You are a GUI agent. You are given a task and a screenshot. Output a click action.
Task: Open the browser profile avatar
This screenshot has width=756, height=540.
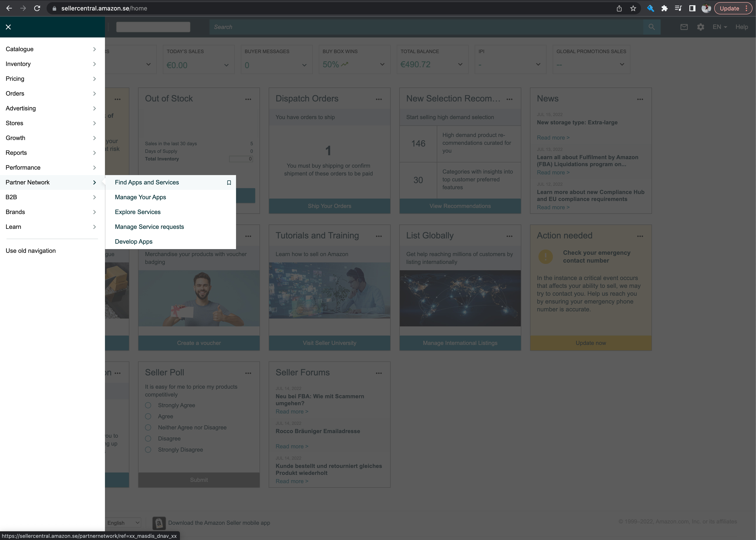point(706,8)
